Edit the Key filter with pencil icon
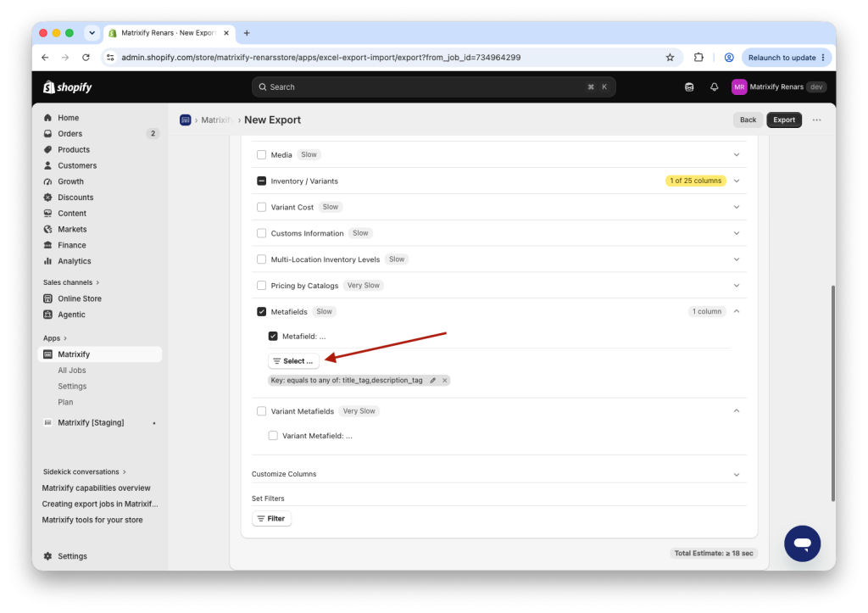This screenshot has height=613, width=868. point(433,381)
